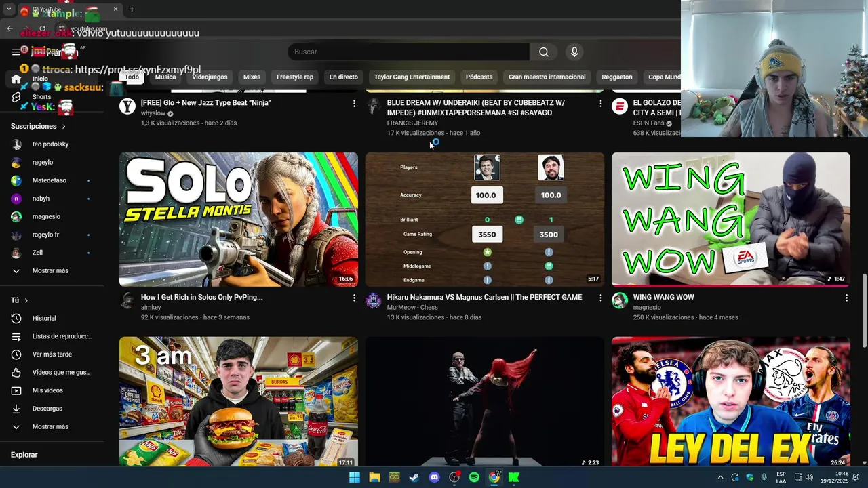Play the LEY DEL EX thumbnail
The image size is (868, 488).
coord(730,401)
